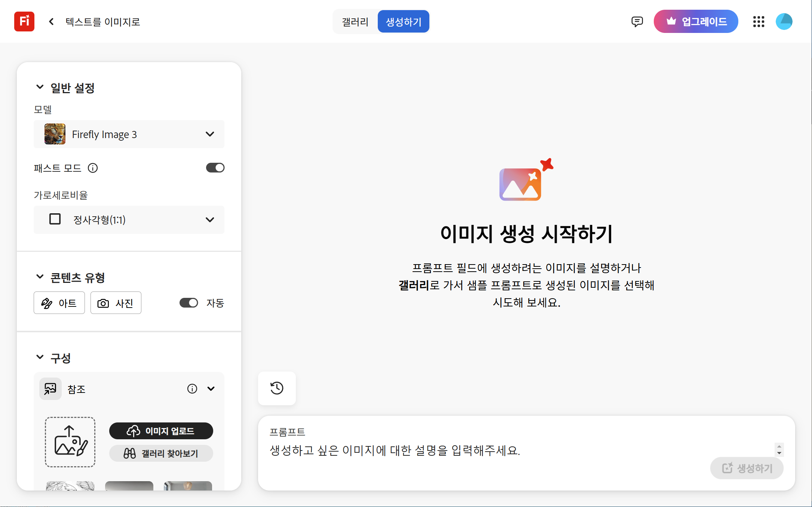This screenshot has height=507, width=812.
Task: Click the dashed reference image upload placeholder
Action: coord(70,442)
